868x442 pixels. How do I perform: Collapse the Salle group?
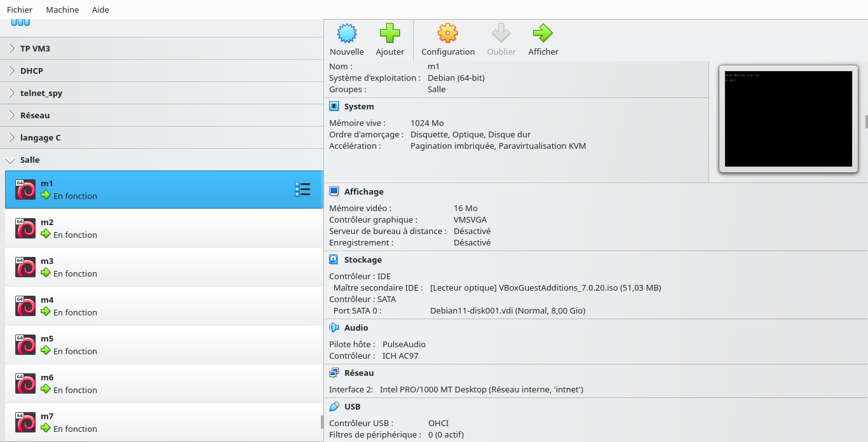[x=11, y=160]
